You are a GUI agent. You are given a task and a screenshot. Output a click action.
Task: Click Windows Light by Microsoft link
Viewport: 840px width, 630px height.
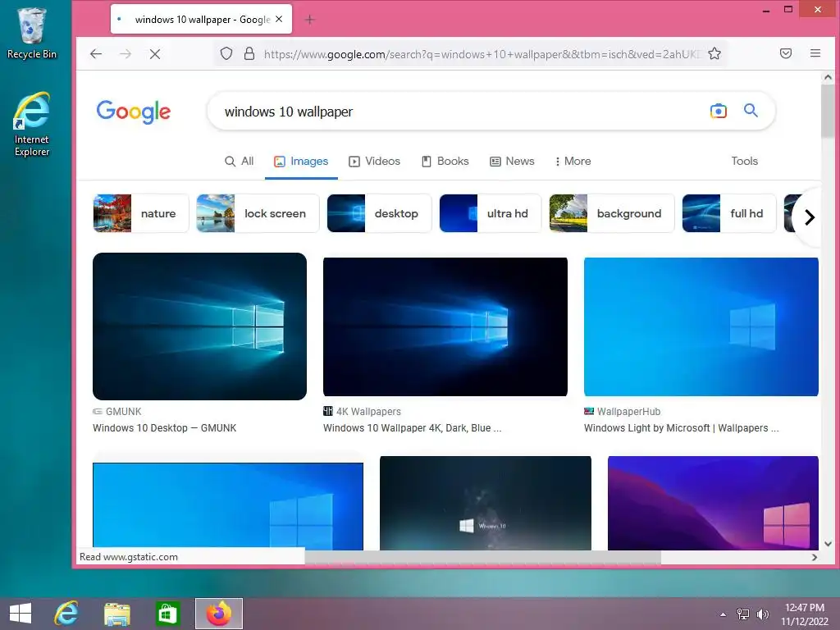[x=681, y=428]
